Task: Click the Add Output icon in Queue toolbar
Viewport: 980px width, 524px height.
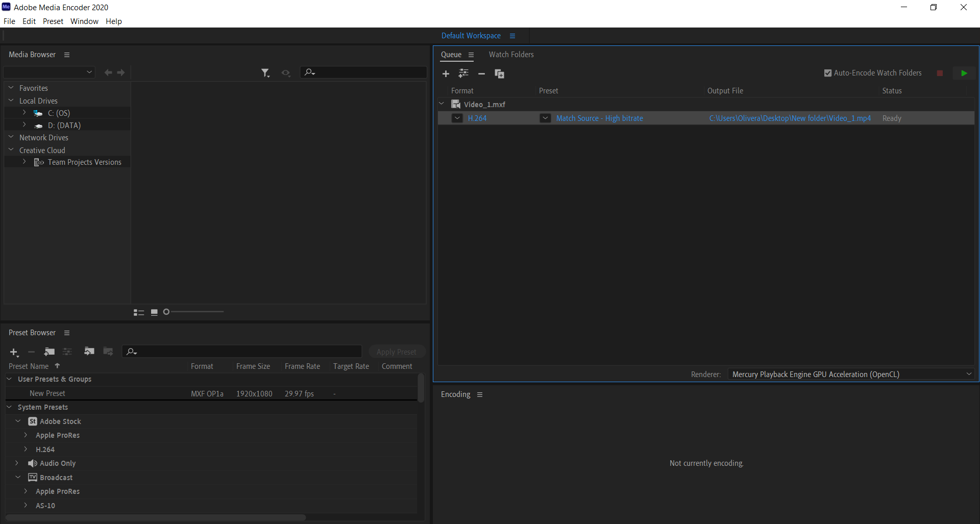Action: (463, 73)
